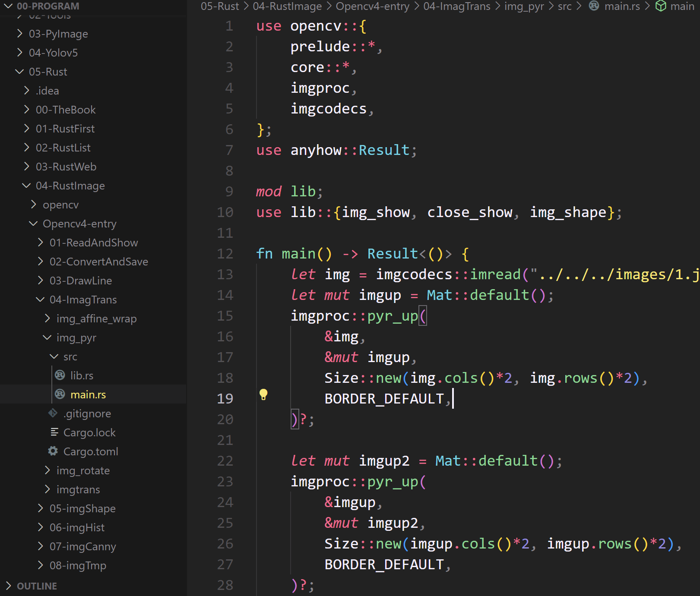Open the .gitignore file

tap(87, 413)
